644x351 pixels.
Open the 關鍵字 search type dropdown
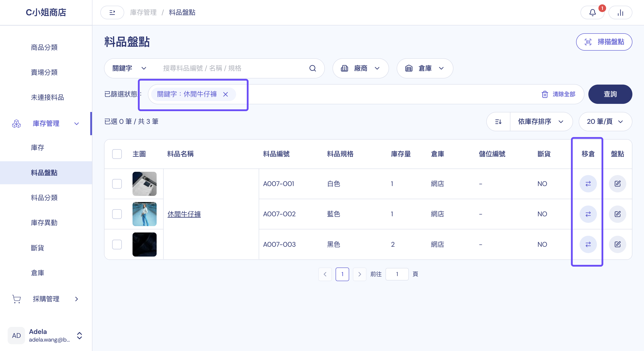[x=129, y=68]
